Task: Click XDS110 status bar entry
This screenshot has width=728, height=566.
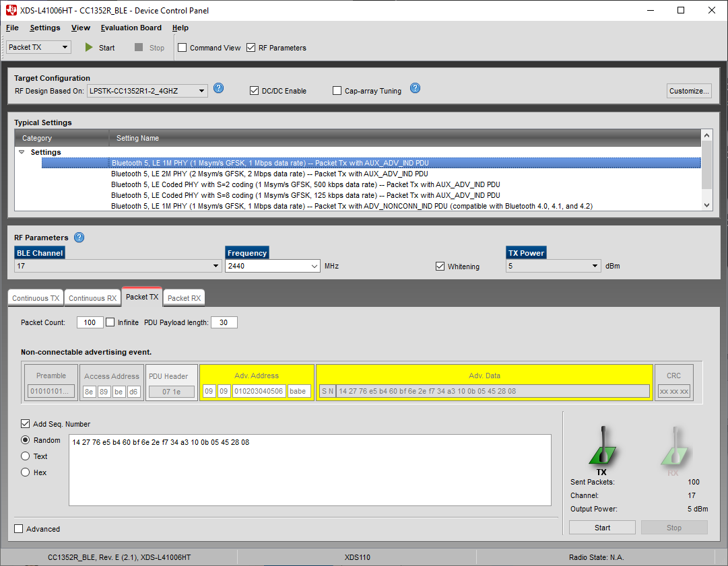Action: pos(357,557)
